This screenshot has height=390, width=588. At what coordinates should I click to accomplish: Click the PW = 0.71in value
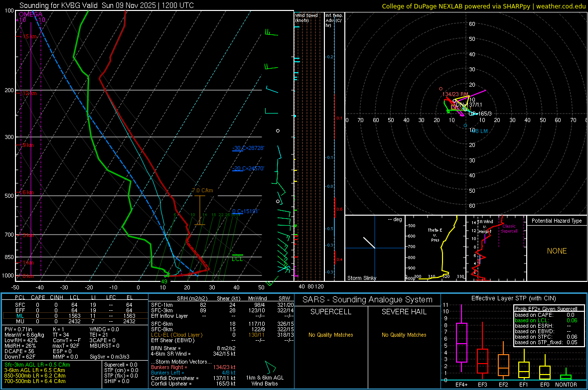click(x=18, y=329)
